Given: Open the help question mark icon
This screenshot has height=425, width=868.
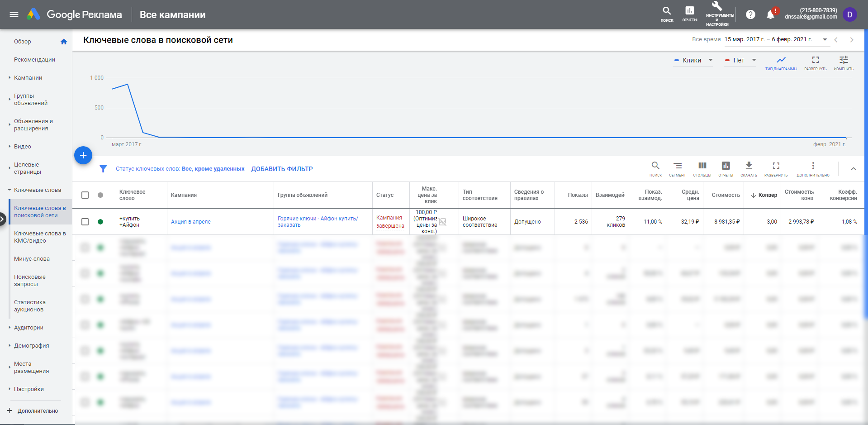Looking at the screenshot, I should [x=750, y=14].
